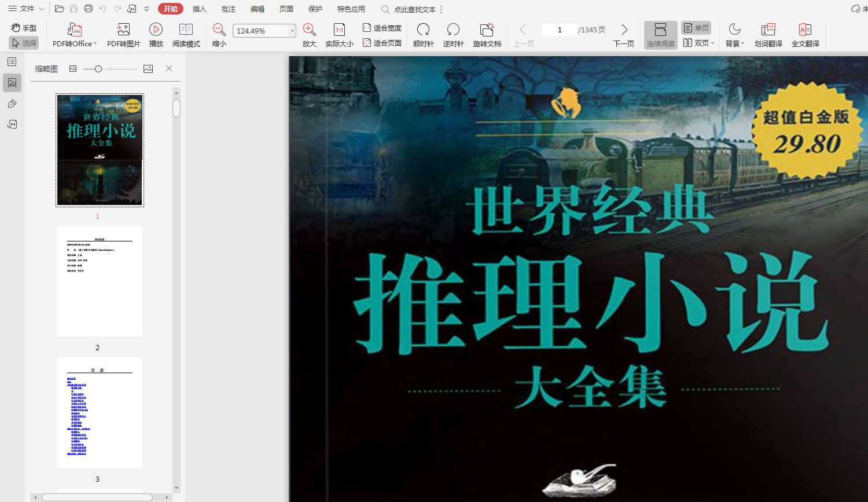Screen dimensions: 868x502
Task: Enable the 选择 selection tool
Action: (x=24, y=43)
